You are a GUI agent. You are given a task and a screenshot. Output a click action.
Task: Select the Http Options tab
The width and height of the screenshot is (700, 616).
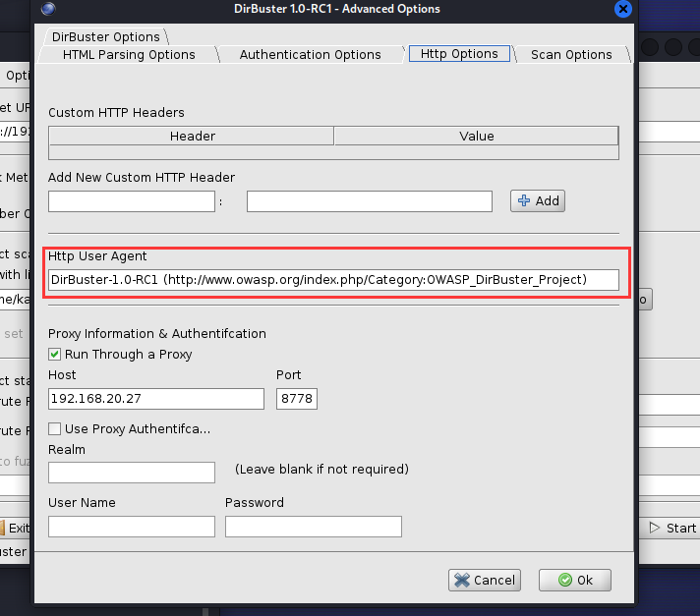459,53
